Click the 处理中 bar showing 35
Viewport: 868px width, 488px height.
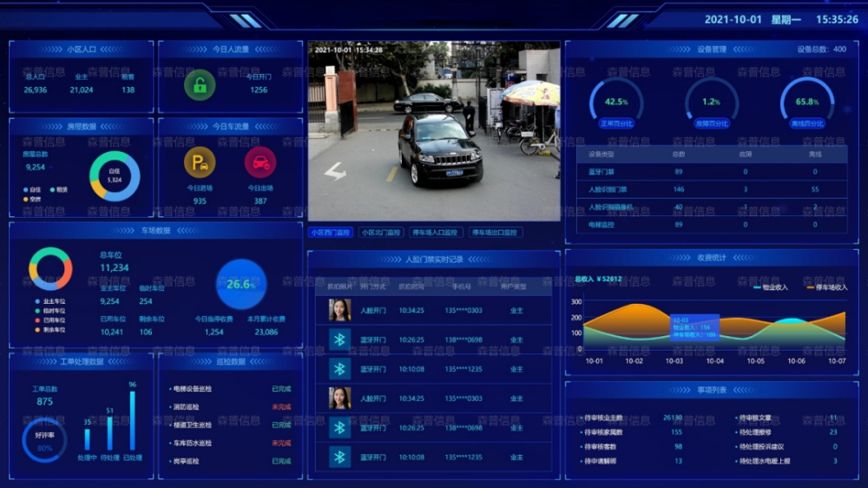coord(87,439)
